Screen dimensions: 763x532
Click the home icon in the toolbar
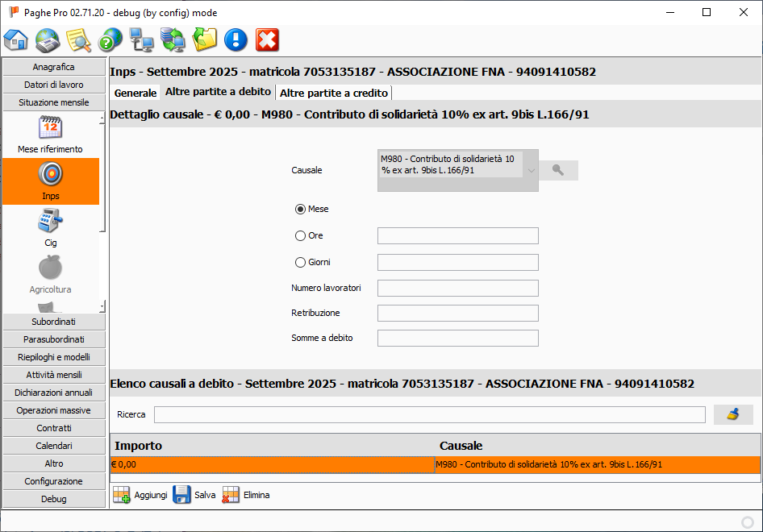click(x=16, y=39)
